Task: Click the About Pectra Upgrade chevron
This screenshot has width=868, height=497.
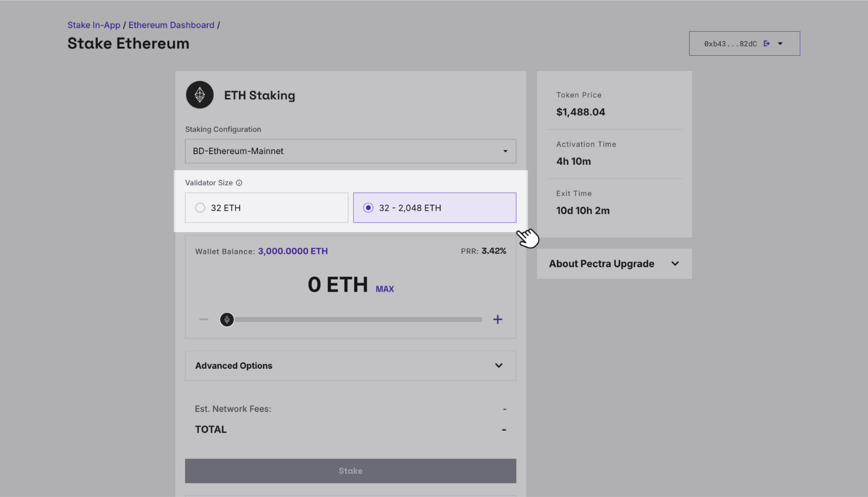Action: (x=675, y=264)
